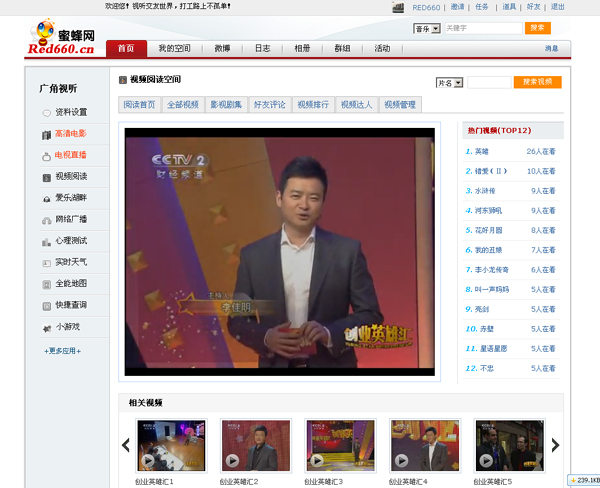Switch to the 视频排行 tab

pos(313,105)
